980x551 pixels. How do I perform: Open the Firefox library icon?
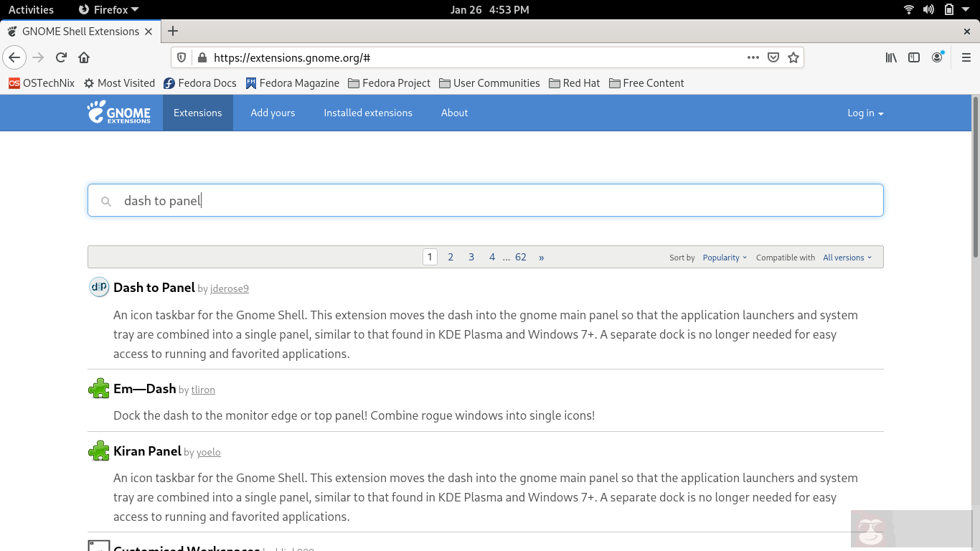890,57
